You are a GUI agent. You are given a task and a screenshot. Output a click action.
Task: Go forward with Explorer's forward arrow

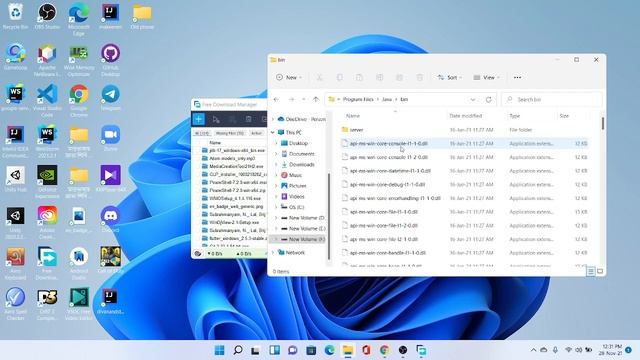[x=291, y=99]
